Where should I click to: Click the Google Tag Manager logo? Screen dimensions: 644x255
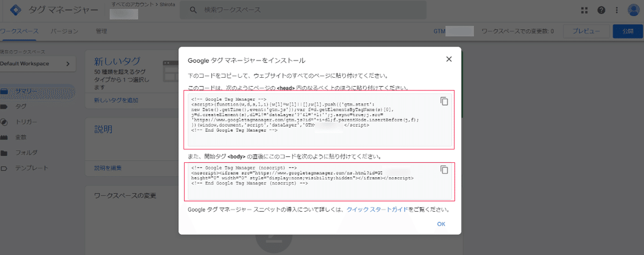pyautogui.click(x=16, y=10)
